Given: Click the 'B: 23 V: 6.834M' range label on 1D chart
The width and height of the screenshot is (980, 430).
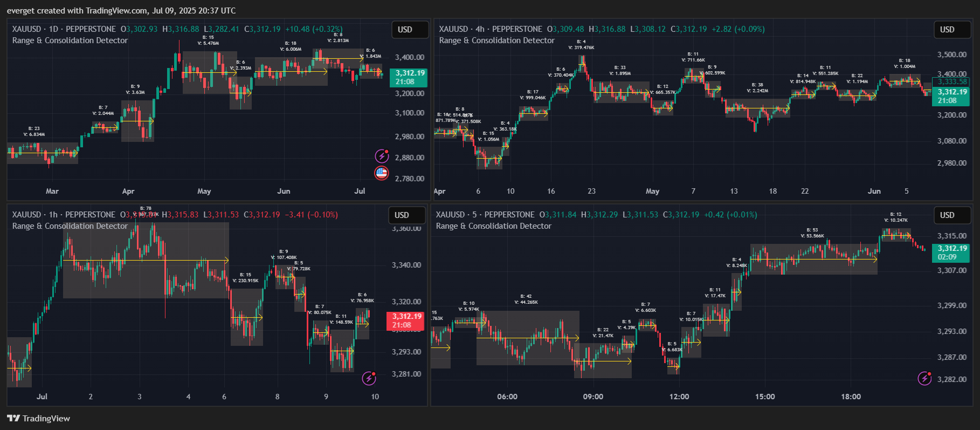Looking at the screenshot, I should (34, 132).
